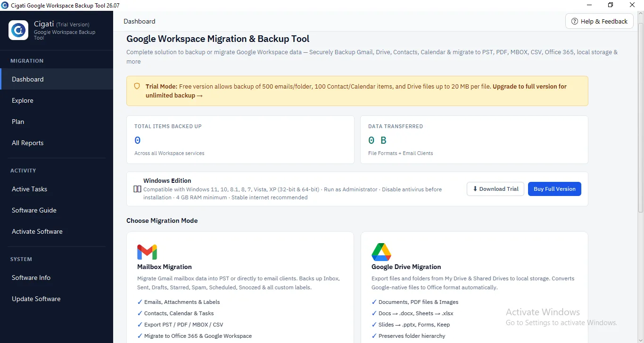
Task: Click the Buy Full Version button
Action: [x=554, y=189]
